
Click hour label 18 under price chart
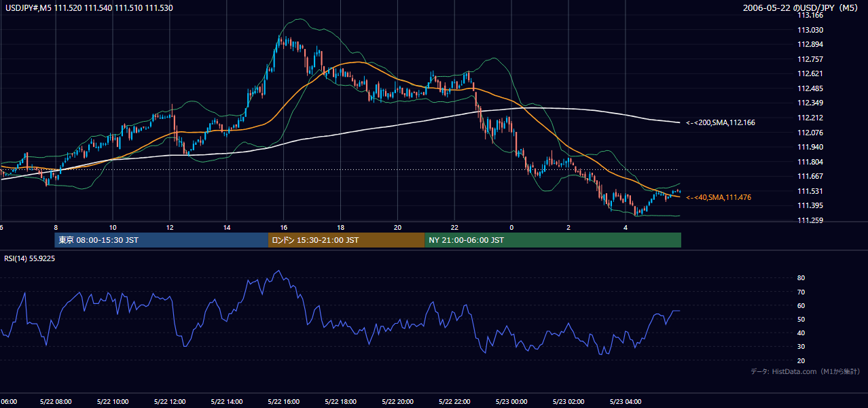click(x=341, y=227)
